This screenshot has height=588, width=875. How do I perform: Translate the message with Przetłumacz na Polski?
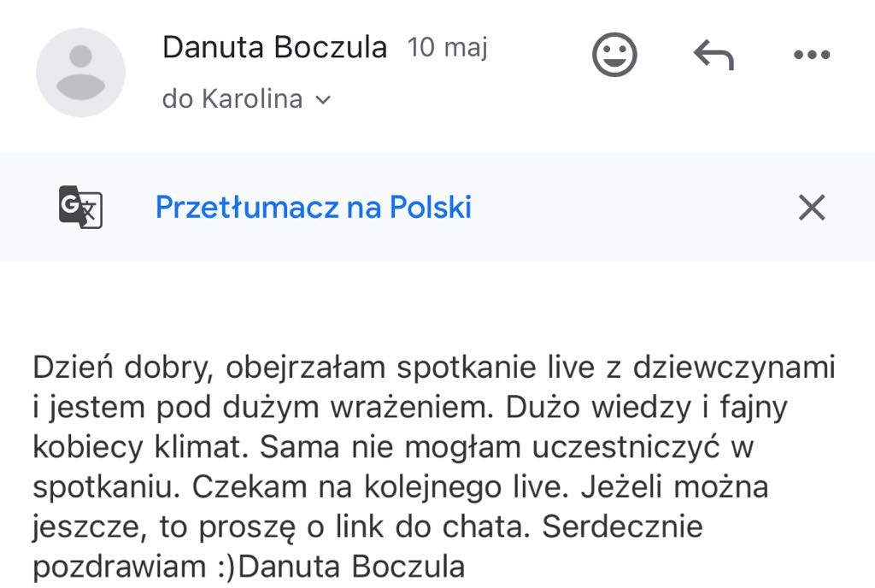pyautogui.click(x=313, y=208)
